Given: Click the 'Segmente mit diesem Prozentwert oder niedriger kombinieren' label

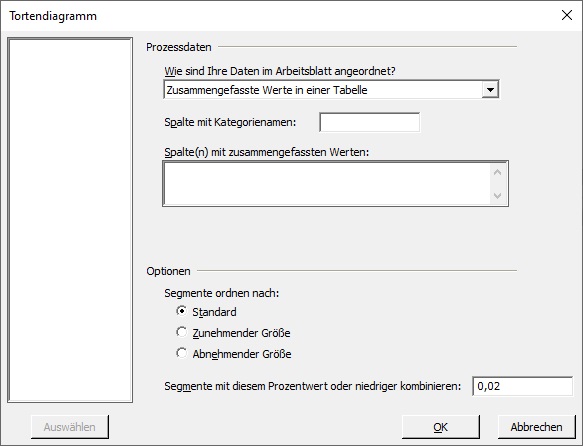Looking at the screenshot, I should click(313, 386).
